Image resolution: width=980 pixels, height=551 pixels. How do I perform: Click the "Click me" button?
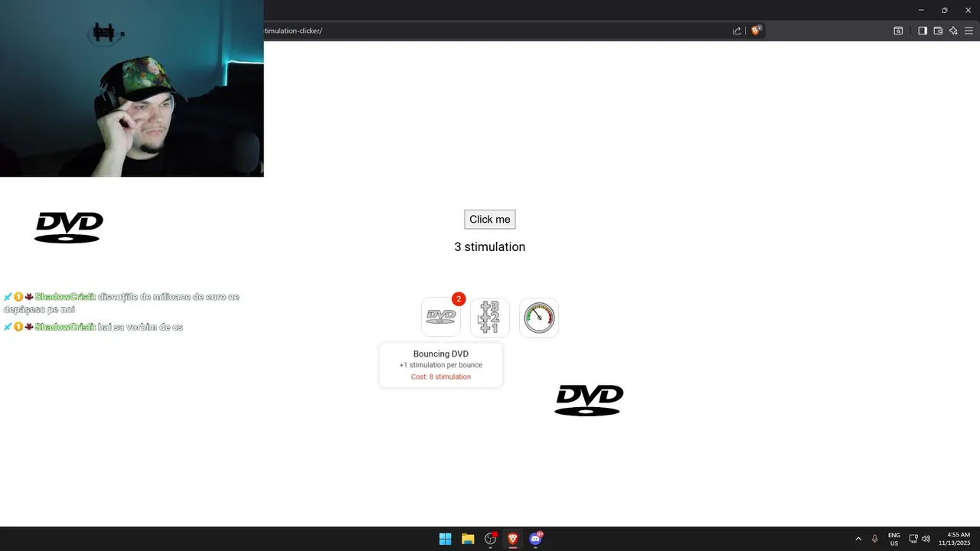point(490,220)
